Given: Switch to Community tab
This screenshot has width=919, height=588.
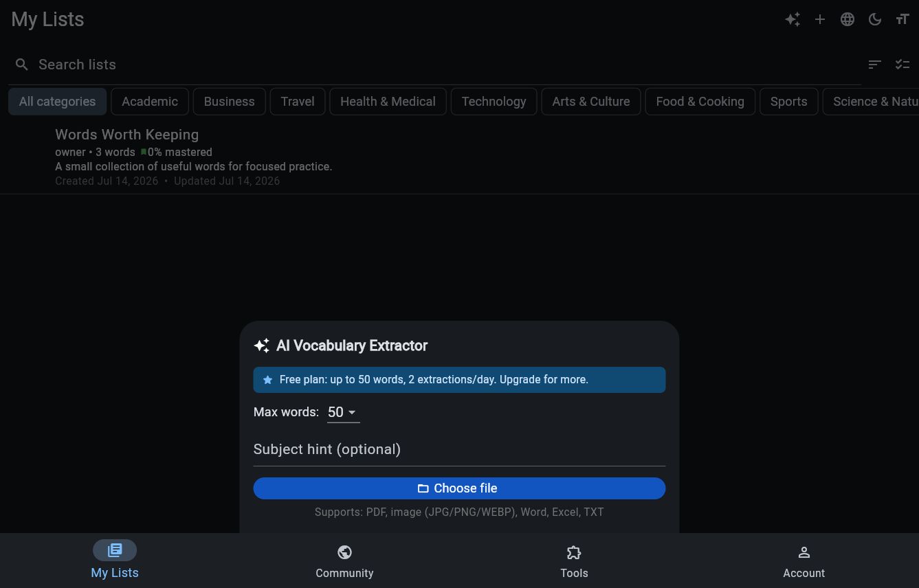Looking at the screenshot, I should (x=344, y=561).
